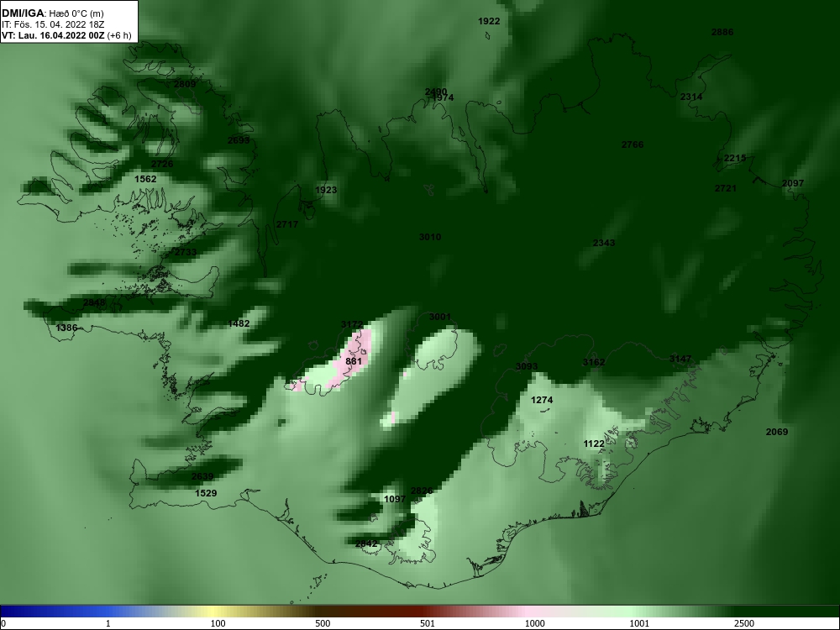Click the map value 1529

pos(206,493)
